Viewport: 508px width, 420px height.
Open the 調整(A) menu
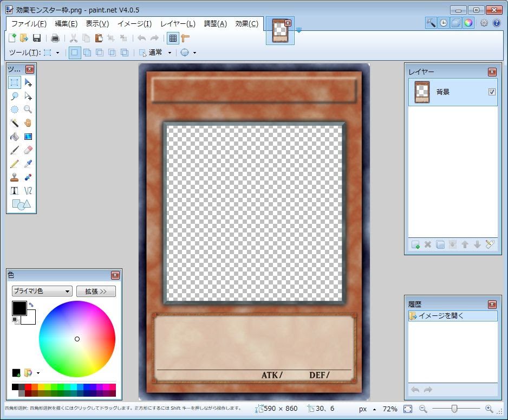(216, 24)
